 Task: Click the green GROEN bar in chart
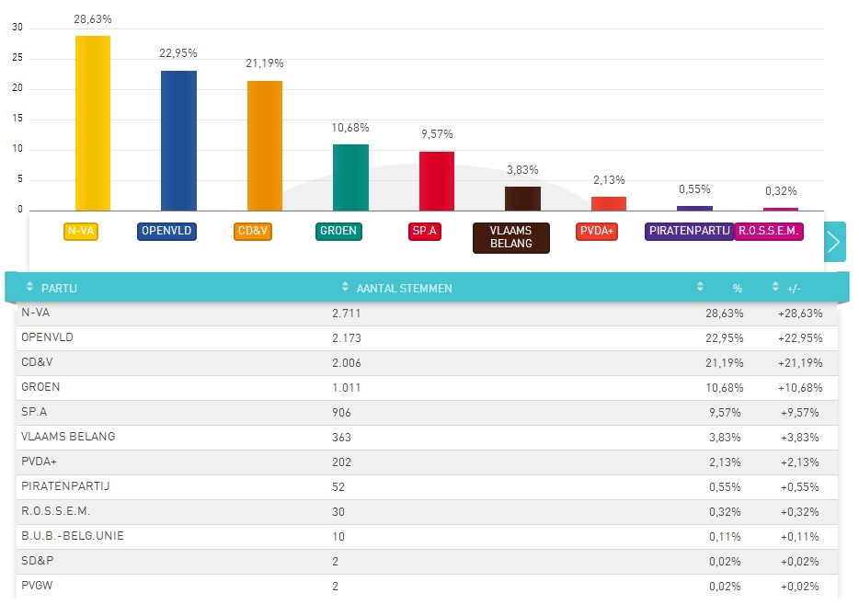[x=350, y=177]
